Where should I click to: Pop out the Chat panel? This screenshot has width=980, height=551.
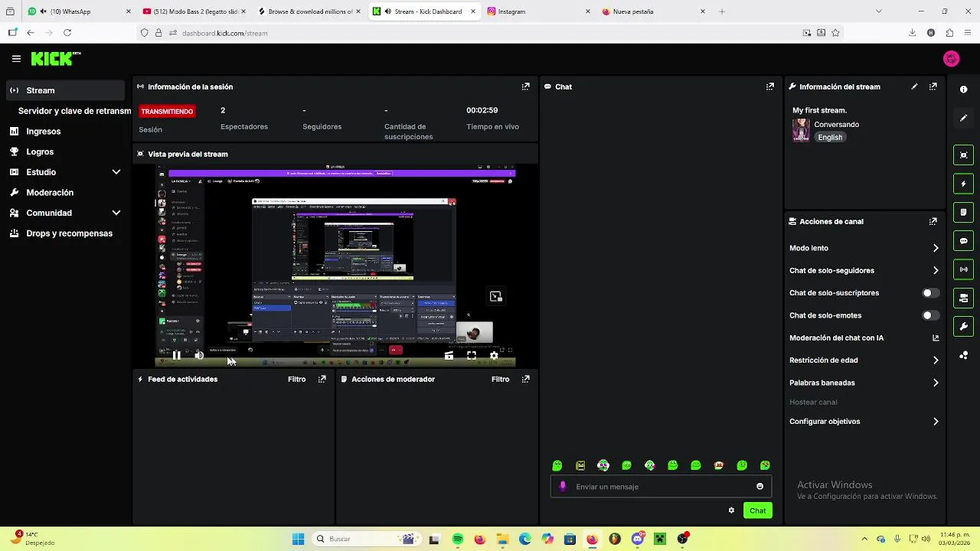pyautogui.click(x=770, y=86)
